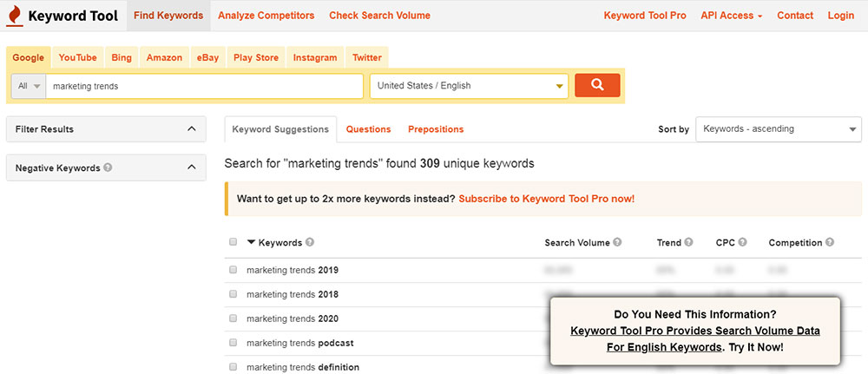
Task: Click Competition column header text
Action: pyautogui.click(x=795, y=242)
